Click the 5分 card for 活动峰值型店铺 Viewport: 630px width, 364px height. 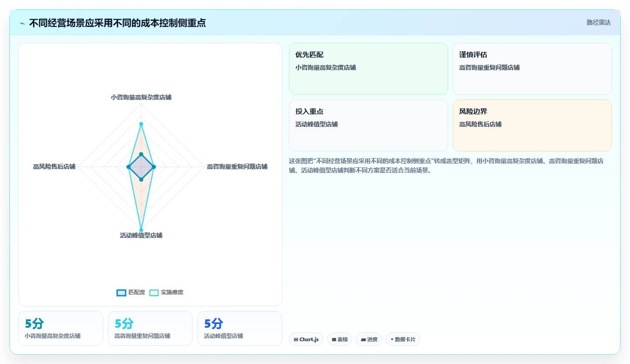coord(240,328)
